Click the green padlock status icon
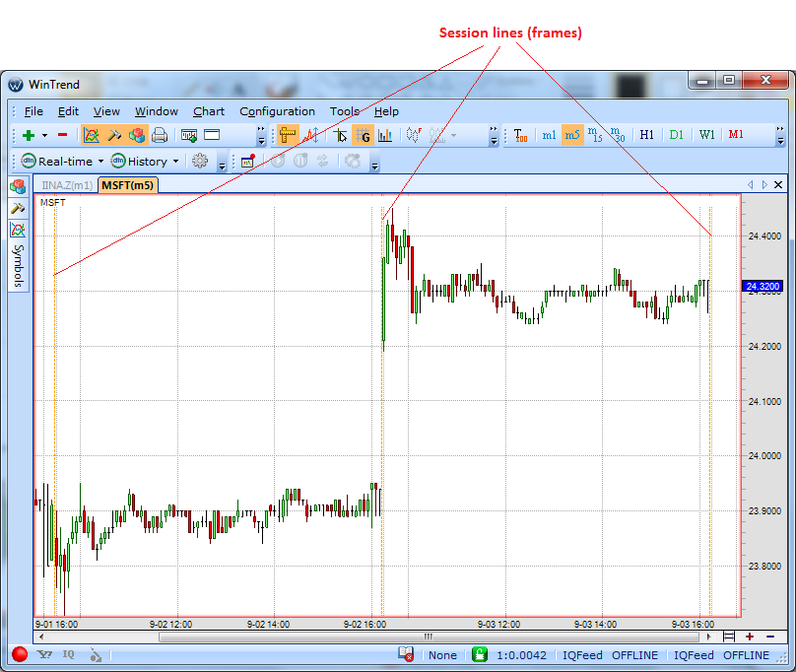 479,654
